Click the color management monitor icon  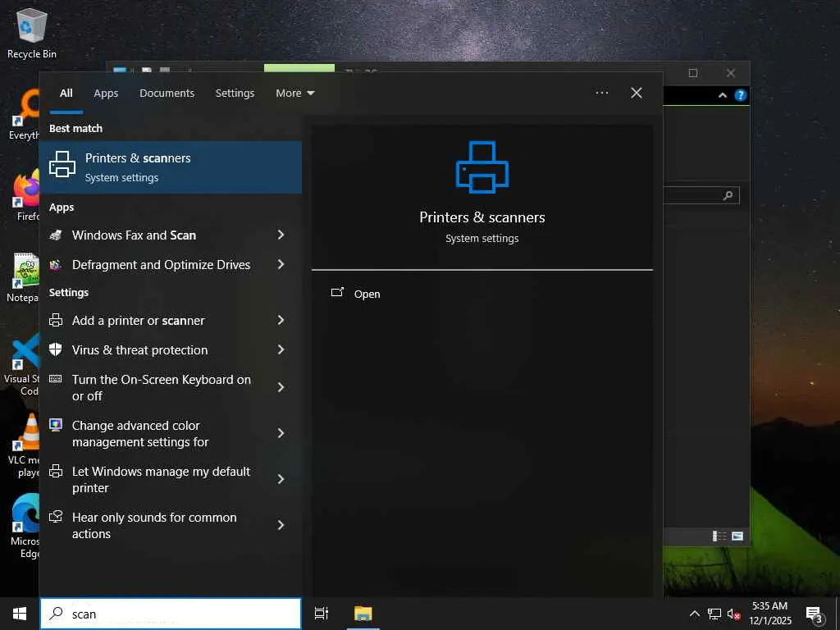tap(56, 425)
